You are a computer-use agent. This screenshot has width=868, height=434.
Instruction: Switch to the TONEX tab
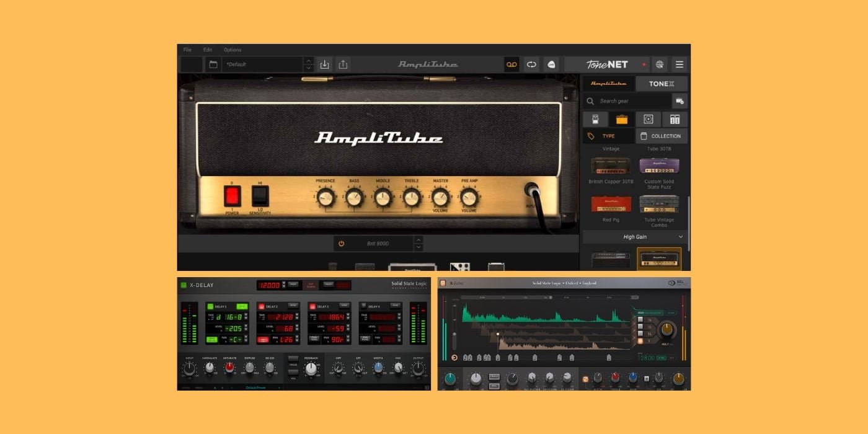point(661,84)
